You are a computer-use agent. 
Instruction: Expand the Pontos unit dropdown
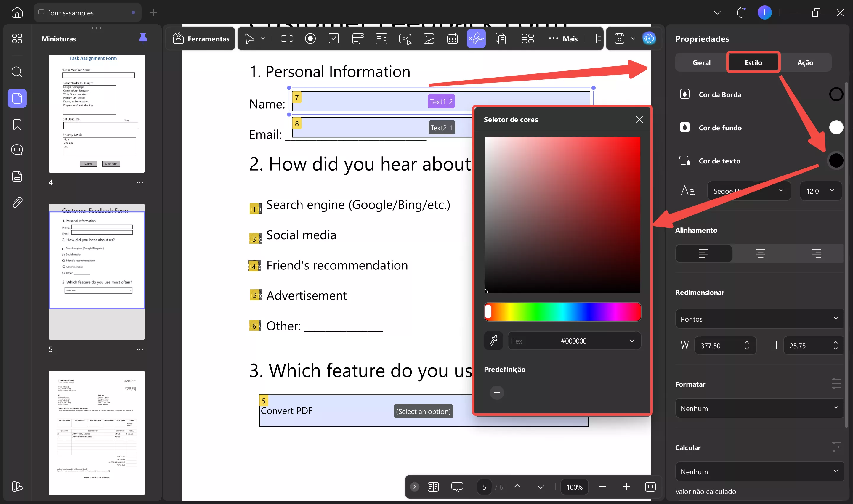tap(759, 319)
